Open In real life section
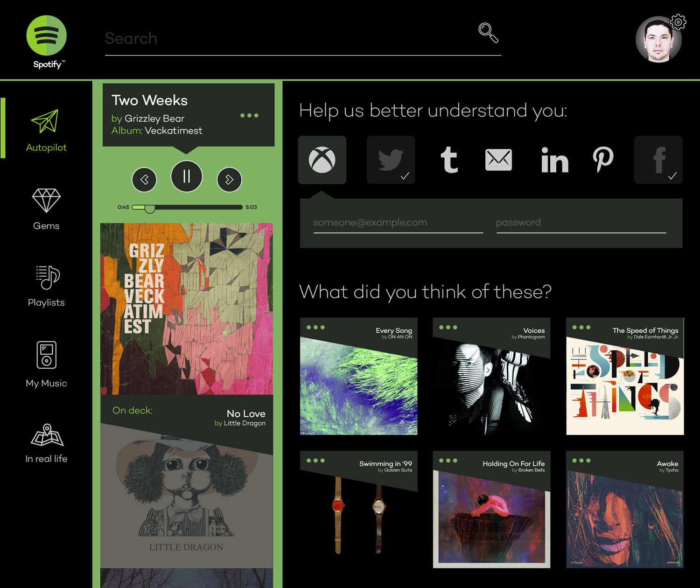 [46, 444]
